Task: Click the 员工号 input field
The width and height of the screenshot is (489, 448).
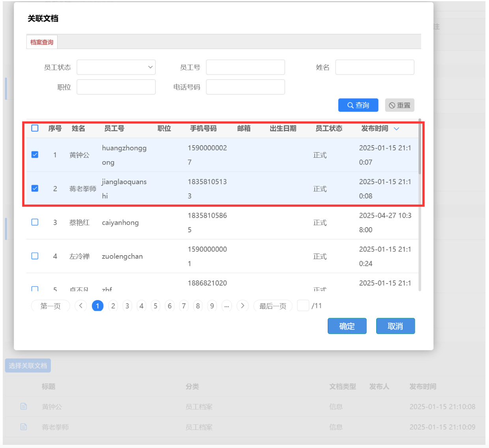Action: pyautogui.click(x=245, y=67)
